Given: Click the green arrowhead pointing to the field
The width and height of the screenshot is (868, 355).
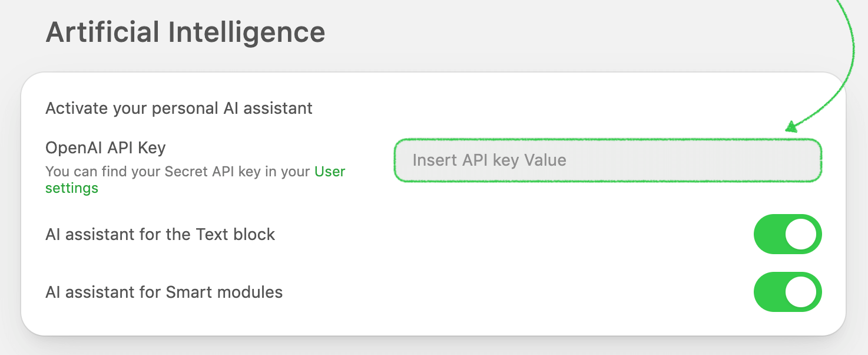Looking at the screenshot, I should pyautogui.click(x=791, y=126).
